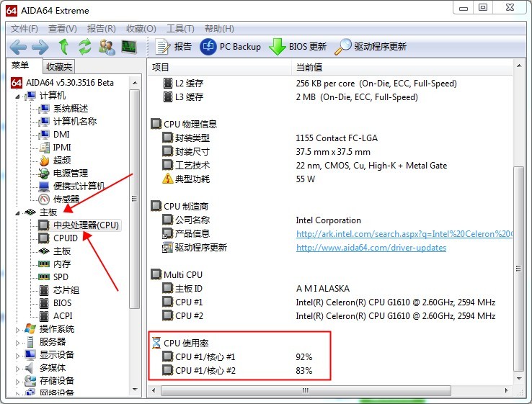This screenshot has width=532, height=404.
Task: Expand the 存储设备 tree node
Action: coord(17,381)
